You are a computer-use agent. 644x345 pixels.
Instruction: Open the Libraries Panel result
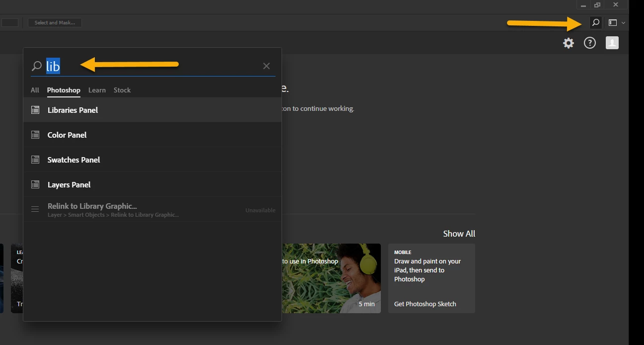point(152,110)
